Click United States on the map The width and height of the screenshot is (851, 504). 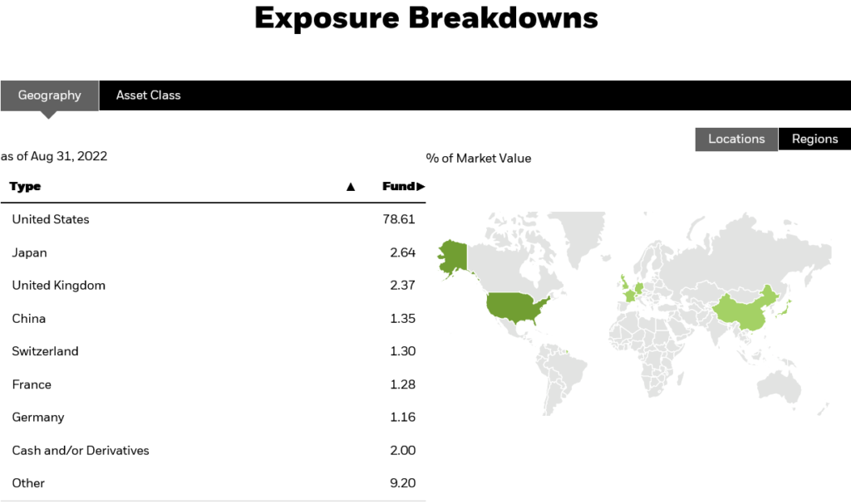[514, 307]
